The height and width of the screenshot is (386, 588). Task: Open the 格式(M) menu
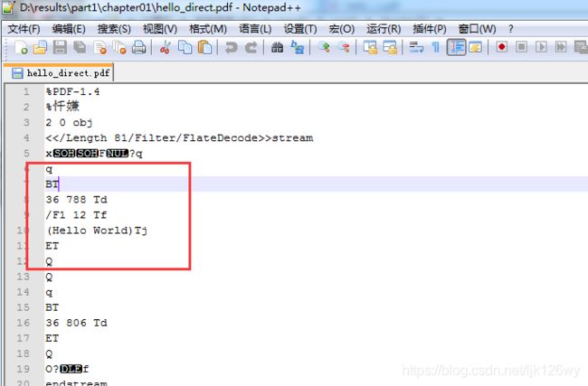[x=208, y=29]
